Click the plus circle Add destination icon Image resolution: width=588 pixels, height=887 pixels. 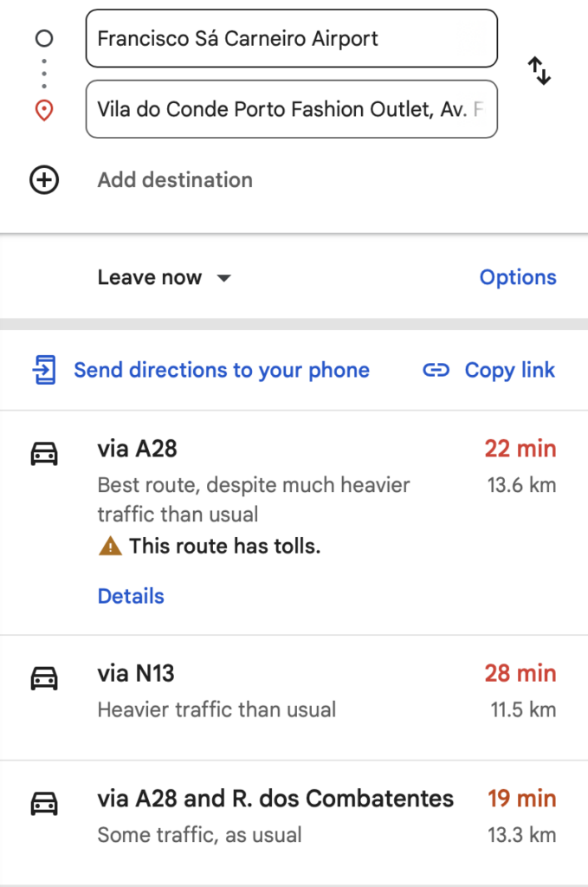(44, 180)
